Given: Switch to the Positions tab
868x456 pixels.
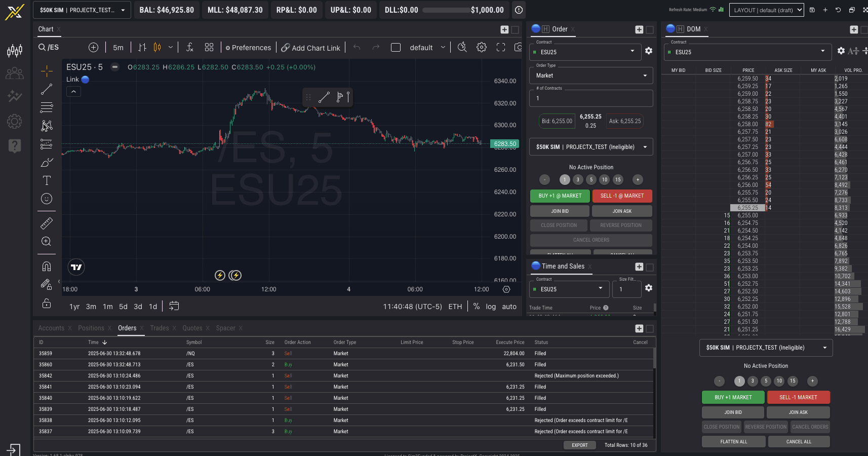Looking at the screenshot, I should pyautogui.click(x=91, y=328).
